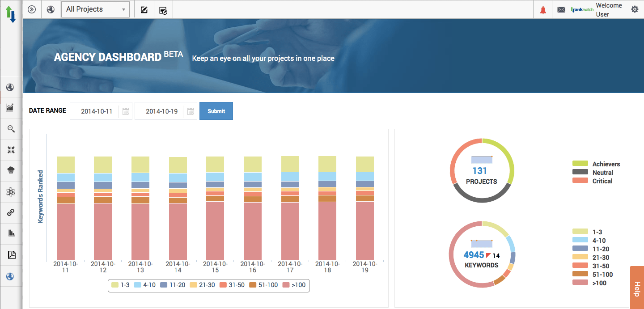Screen dimensions: 644x309
Task: Click the edit/compose icon in top toolbar
Action: [144, 9]
